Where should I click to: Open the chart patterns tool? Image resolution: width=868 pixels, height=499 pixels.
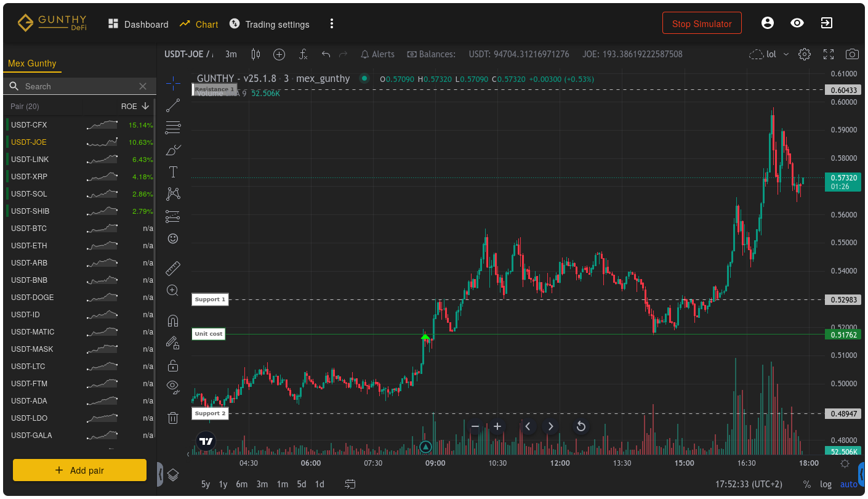pyautogui.click(x=173, y=194)
